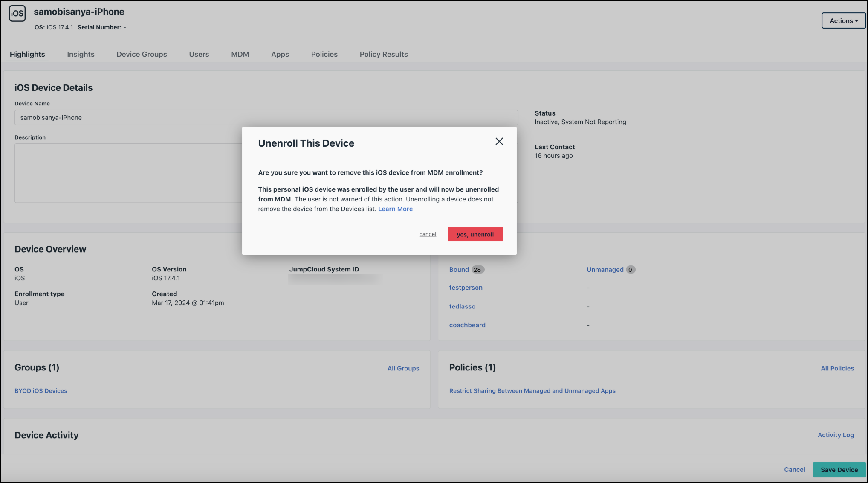Click the iOS device type icon
This screenshot has width=868, height=483.
(17, 13)
